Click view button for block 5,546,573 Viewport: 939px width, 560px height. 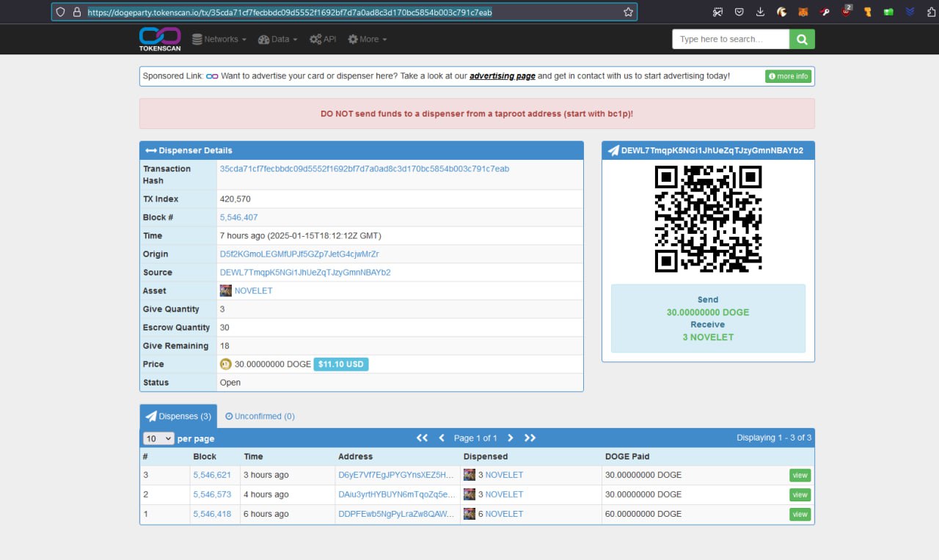(800, 495)
